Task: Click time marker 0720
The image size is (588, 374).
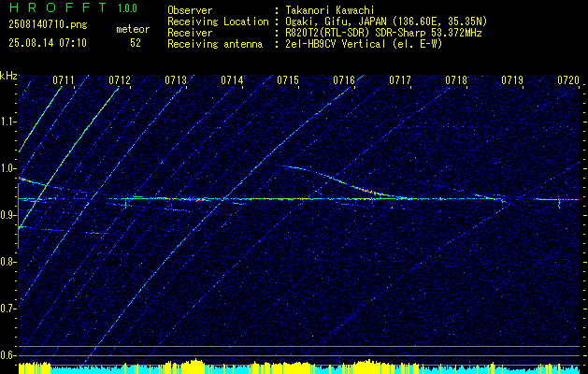Action: tap(568, 80)
